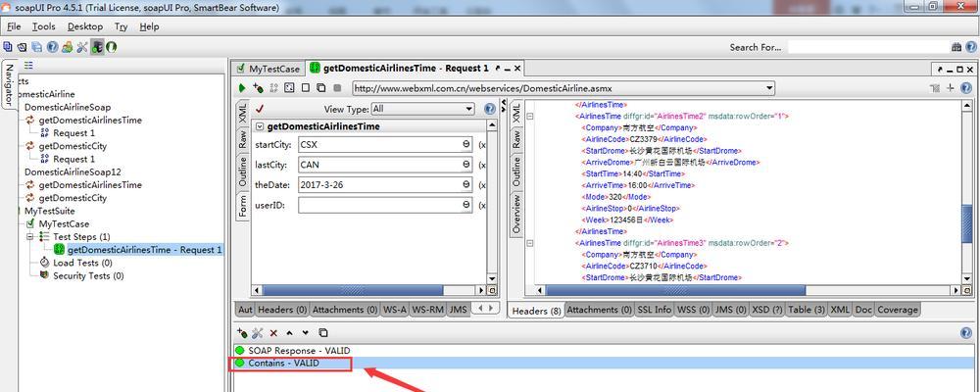This screenshot has width=980, height=392.
Task: Configure selected assertion with tools icon
Action: coord(258,333)
